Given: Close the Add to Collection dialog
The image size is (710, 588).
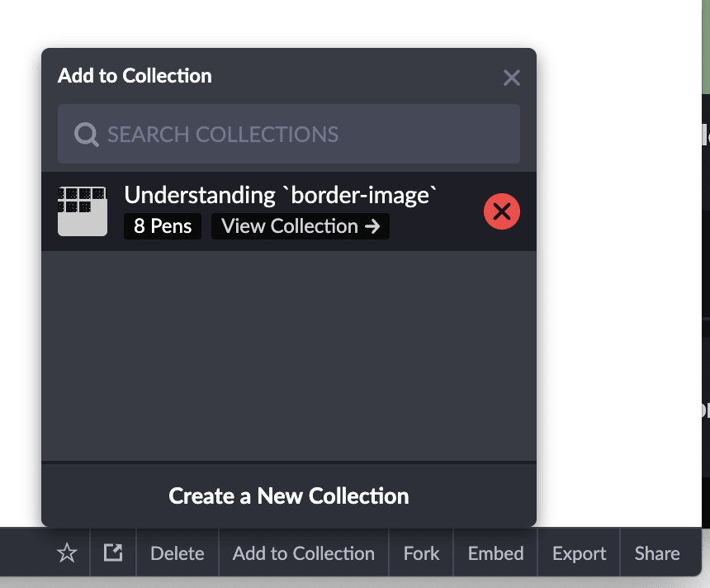Looking at the screenshot, I should pos(512,78).
